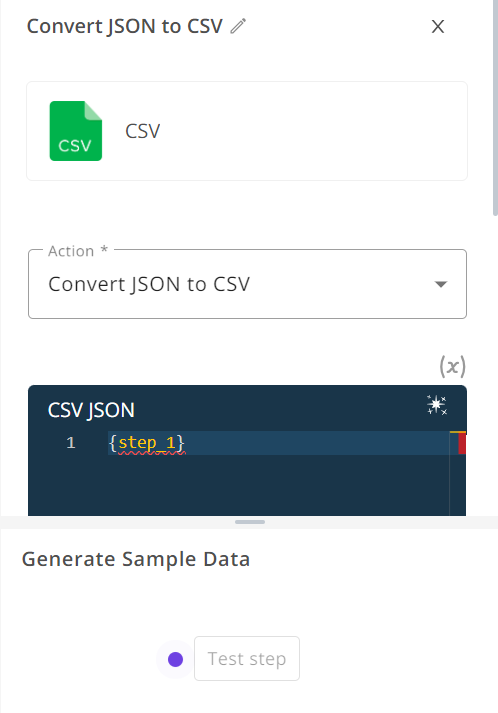
Task: Click the Test step button
Action: pos(247,658)
